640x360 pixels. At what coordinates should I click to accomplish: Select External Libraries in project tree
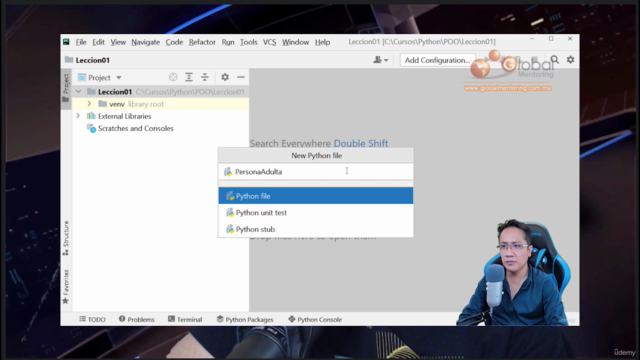click(124, 116)
